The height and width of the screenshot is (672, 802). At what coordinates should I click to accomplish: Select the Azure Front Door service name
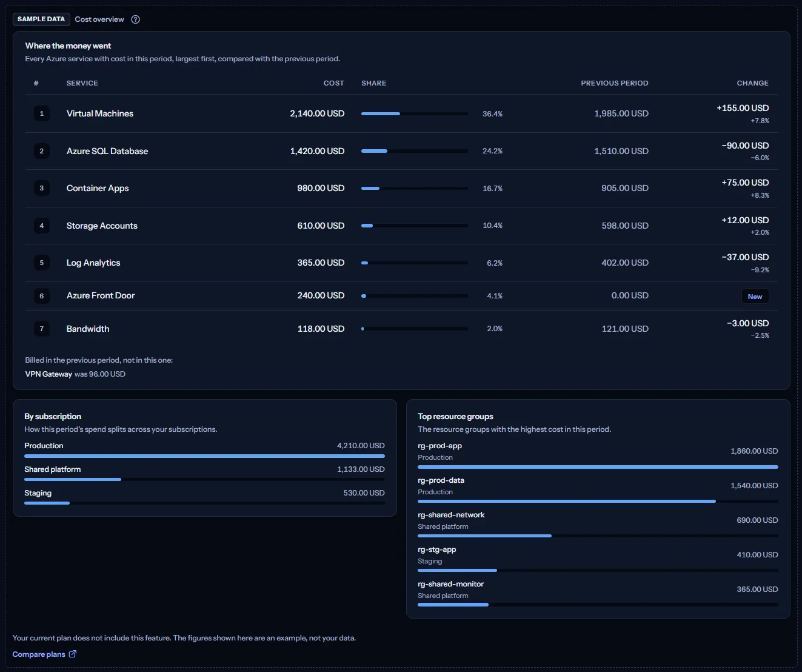point(101,295)
